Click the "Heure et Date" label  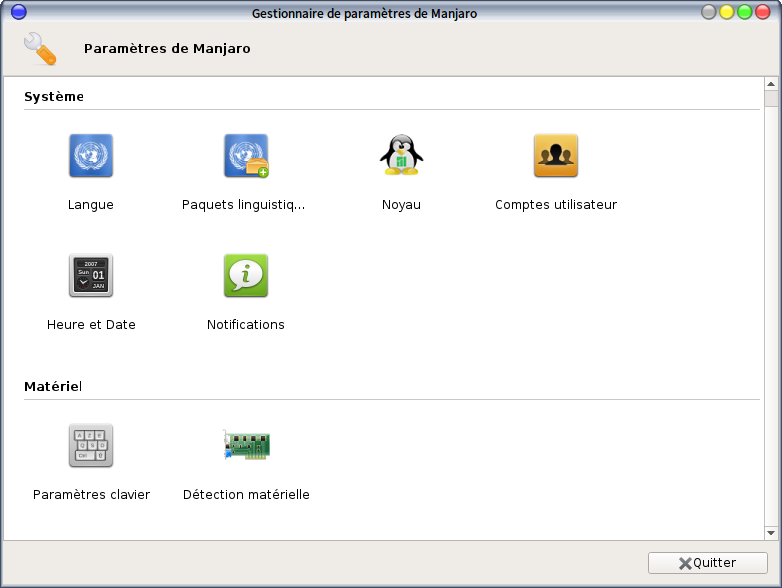tap(91, 325)
